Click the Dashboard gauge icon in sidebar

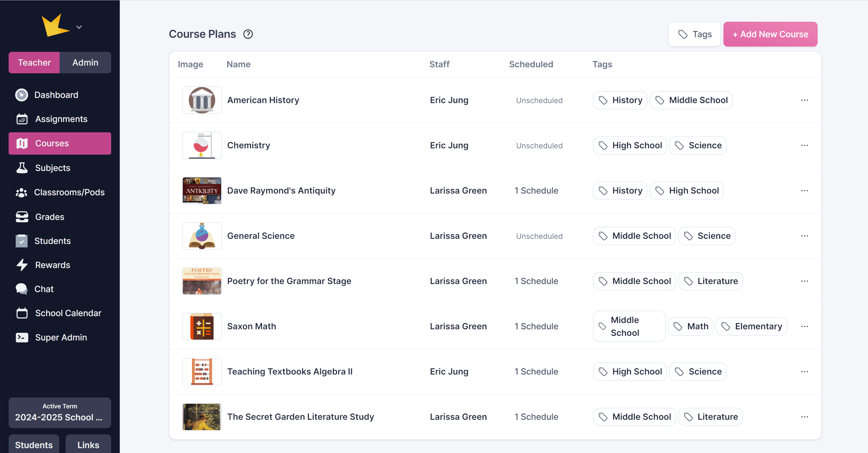point(21,95)
